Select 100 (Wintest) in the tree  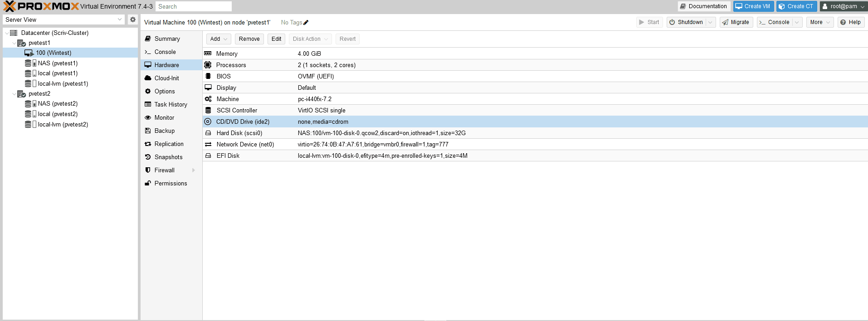70,53
